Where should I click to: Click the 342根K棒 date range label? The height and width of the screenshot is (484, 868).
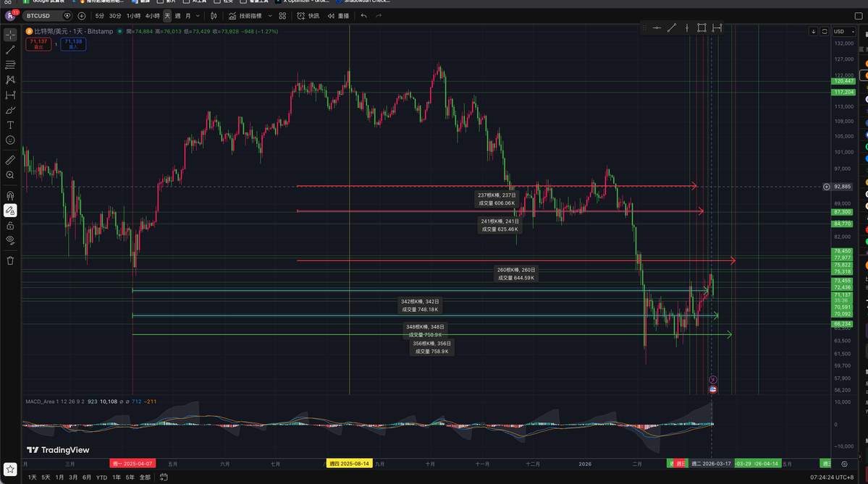420,305
